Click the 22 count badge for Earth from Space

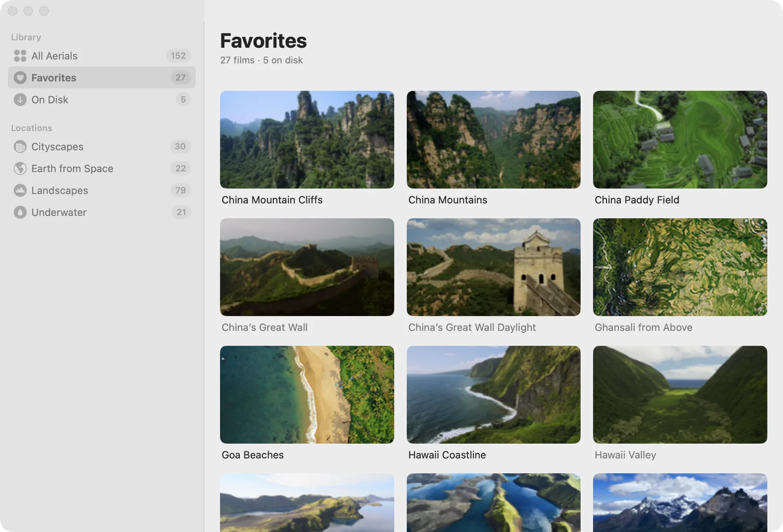pos(181,168)
